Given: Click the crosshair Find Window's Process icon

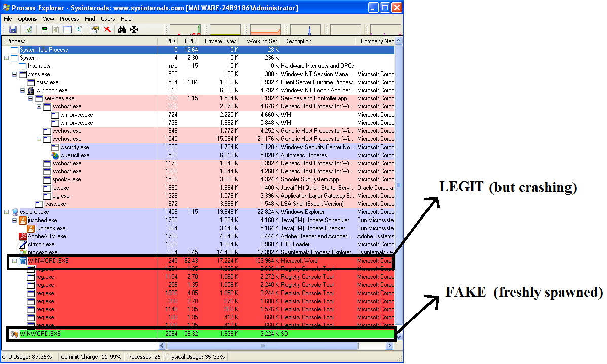Looking at the screenshot, I should (x=134, y=30).
